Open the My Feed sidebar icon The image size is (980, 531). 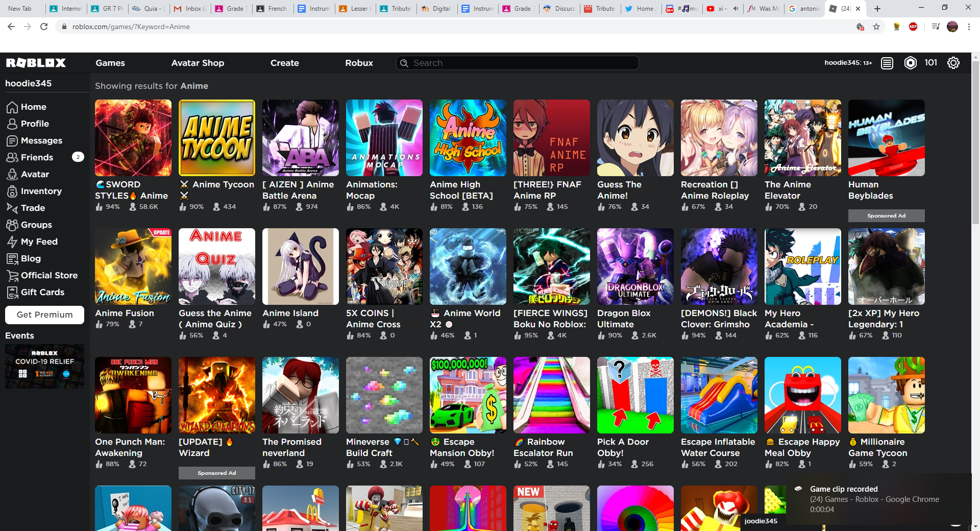tap(12, 242)
